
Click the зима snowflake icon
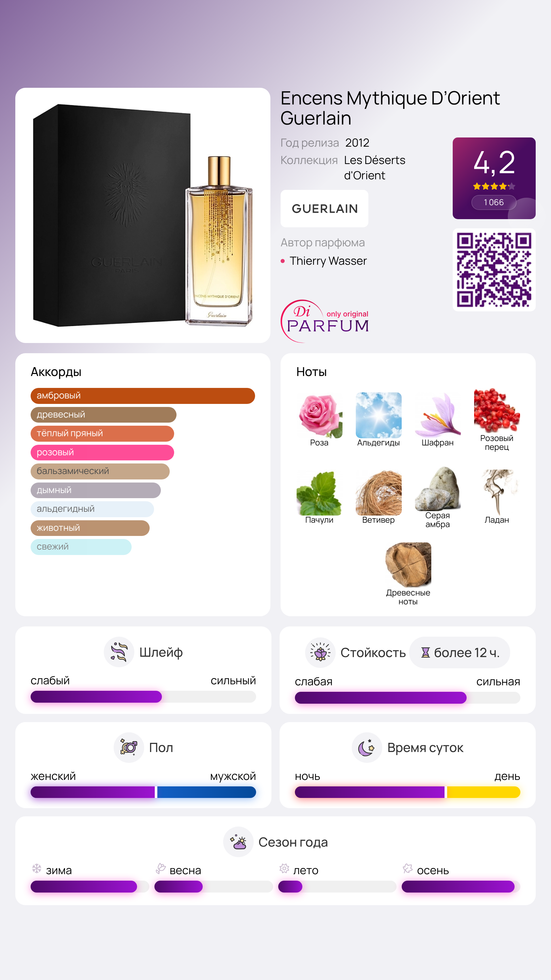tap(36, 868)
